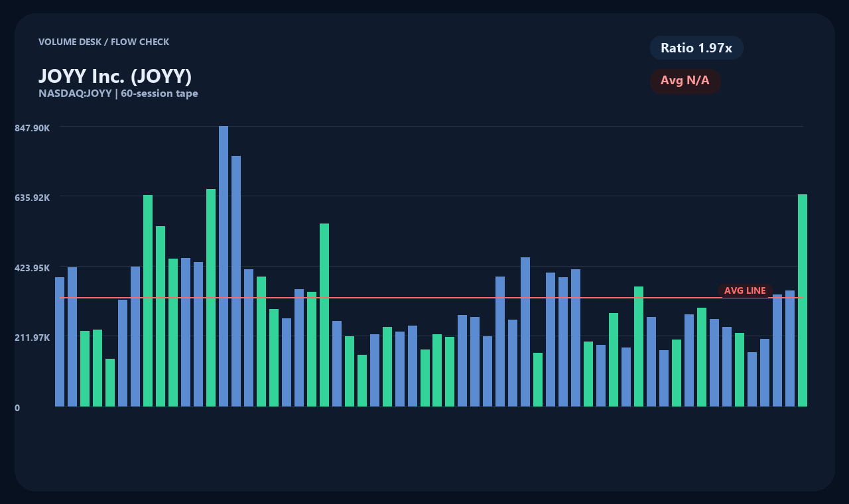Click the 0 axis label
The image size is (849, 504).
pyautogui.click(x=17, y=408)
